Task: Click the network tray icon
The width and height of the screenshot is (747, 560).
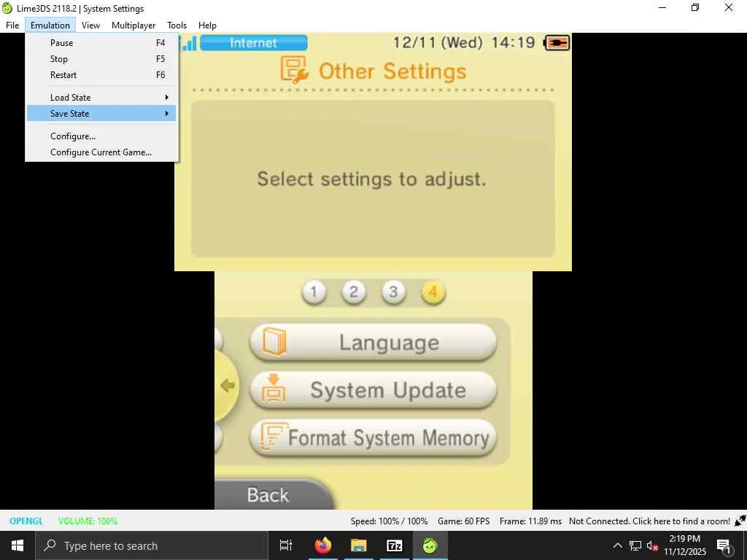Action: click(635, 545)
